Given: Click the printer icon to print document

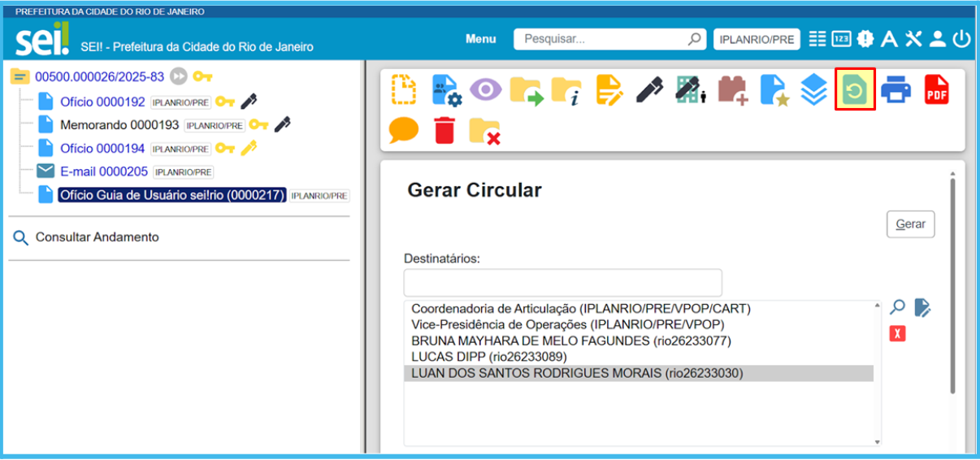Looking at the screenshot, I should pyautogui.click(x=895, y=89).
